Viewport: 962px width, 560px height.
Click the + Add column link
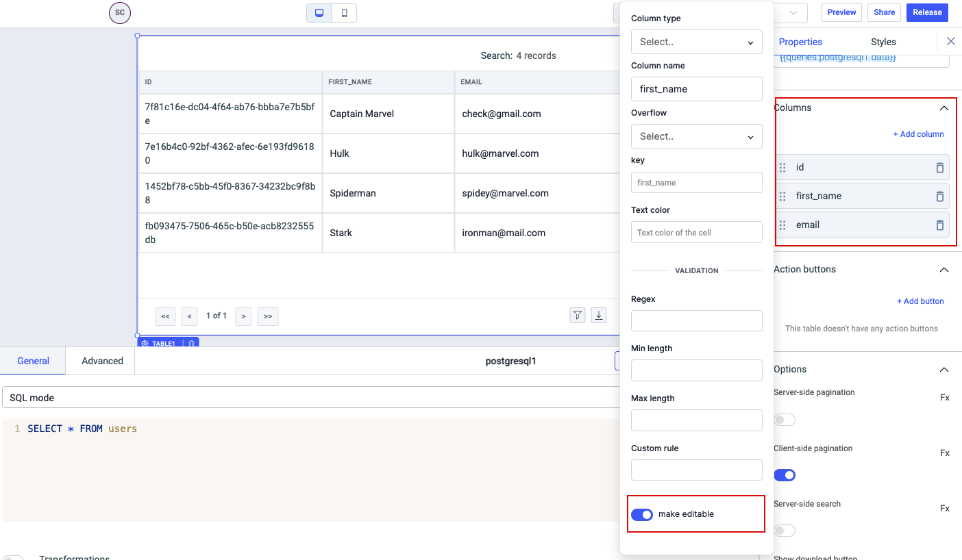click(x=918, y=134)
